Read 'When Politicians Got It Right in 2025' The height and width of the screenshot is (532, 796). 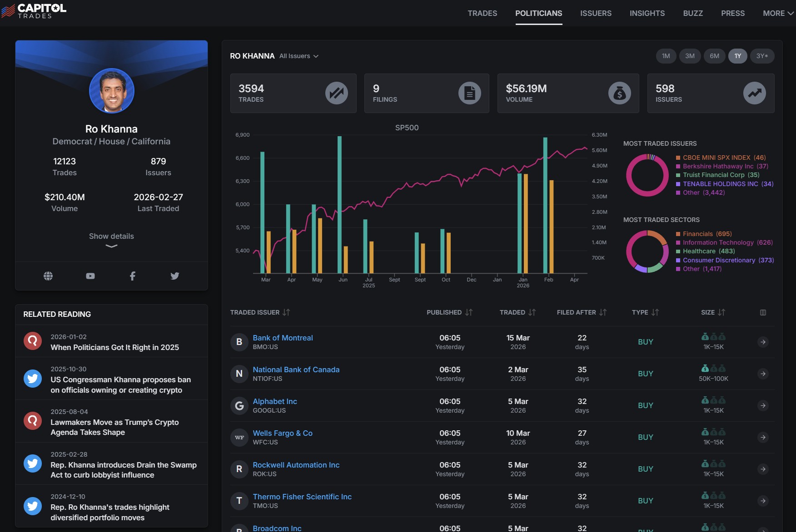tap(114, 347)
